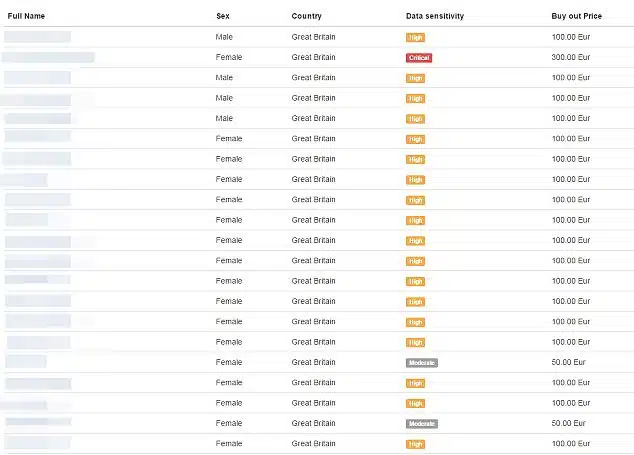
Task: Sort table by Sex column header
Action: pos(223,16)
